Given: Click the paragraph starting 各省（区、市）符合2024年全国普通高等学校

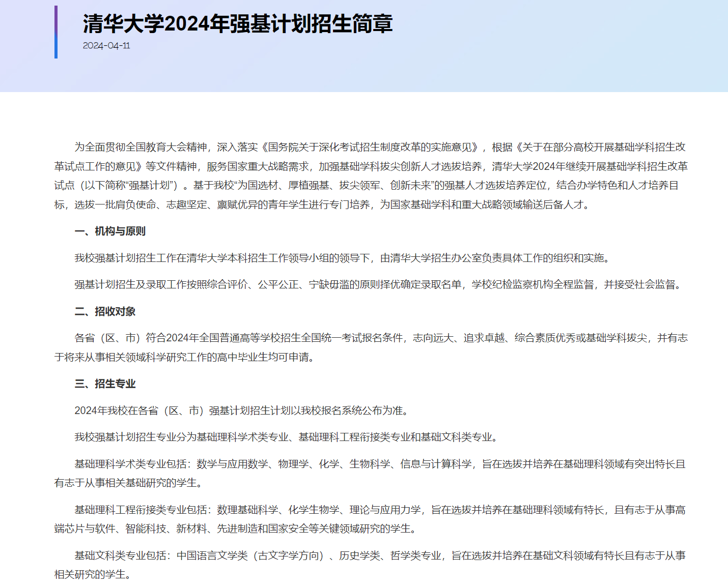Looking at the screenshot, I should point(371,347).
